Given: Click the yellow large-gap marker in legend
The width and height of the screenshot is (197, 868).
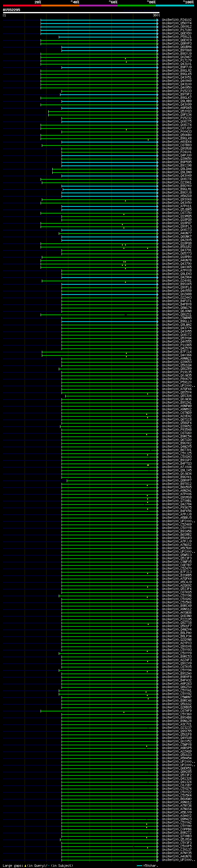Looking at the screenshot, I should tap(26, 865).
